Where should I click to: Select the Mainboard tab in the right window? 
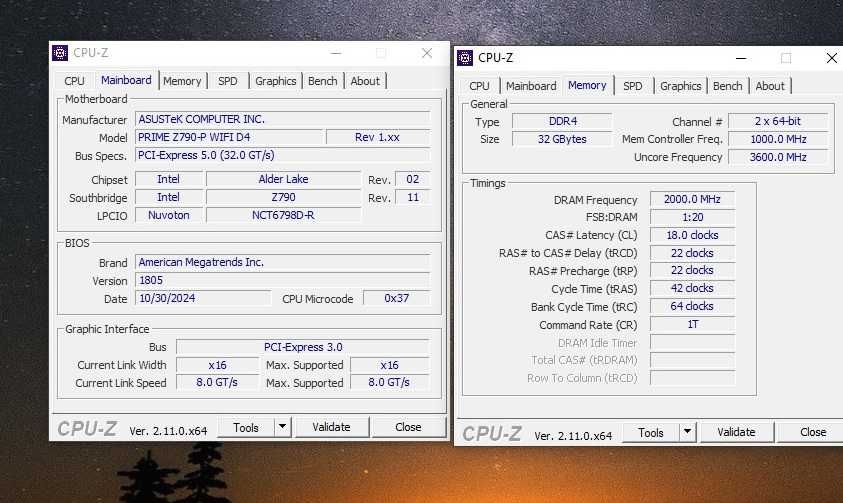click(531, 86)
